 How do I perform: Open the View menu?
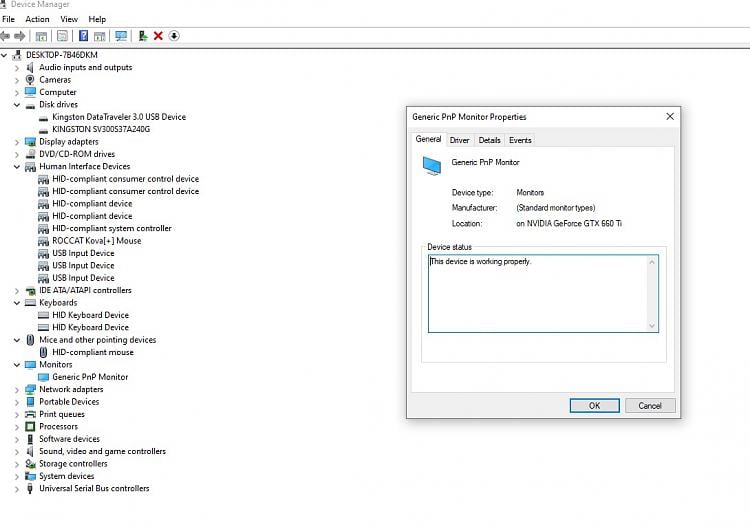(69, 19)
